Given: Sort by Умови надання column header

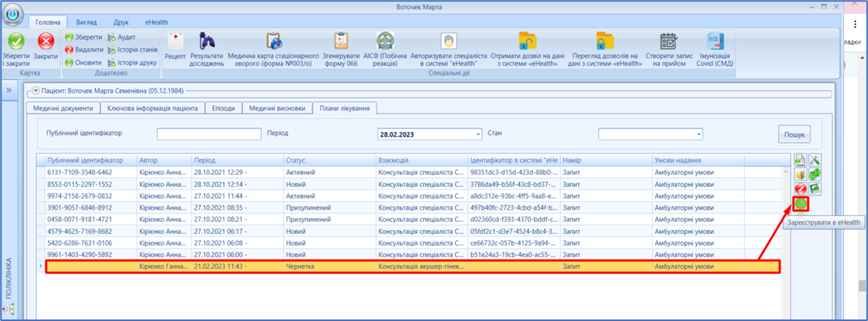Looking at the screenshot, I should (x=697, y=160).
